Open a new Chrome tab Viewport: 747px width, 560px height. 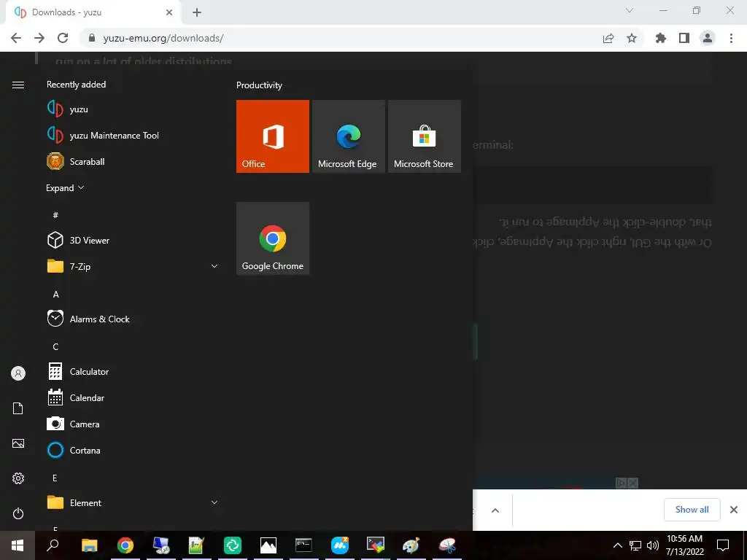pyautogui.click(x=197, y=12)
